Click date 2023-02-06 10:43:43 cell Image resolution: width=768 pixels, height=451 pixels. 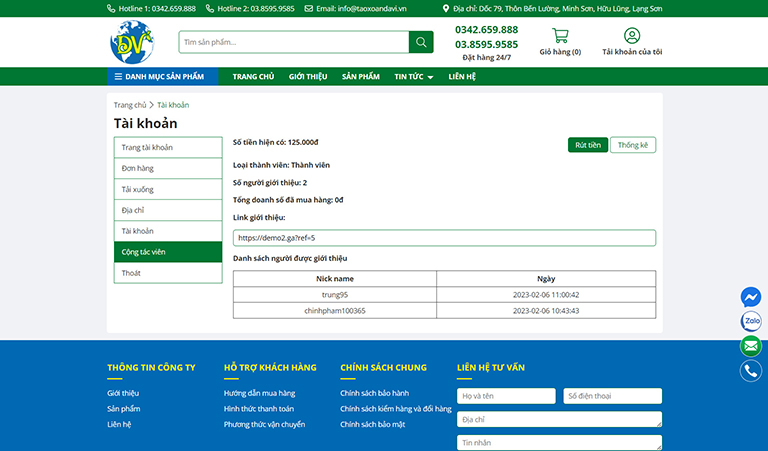point(546,311)
